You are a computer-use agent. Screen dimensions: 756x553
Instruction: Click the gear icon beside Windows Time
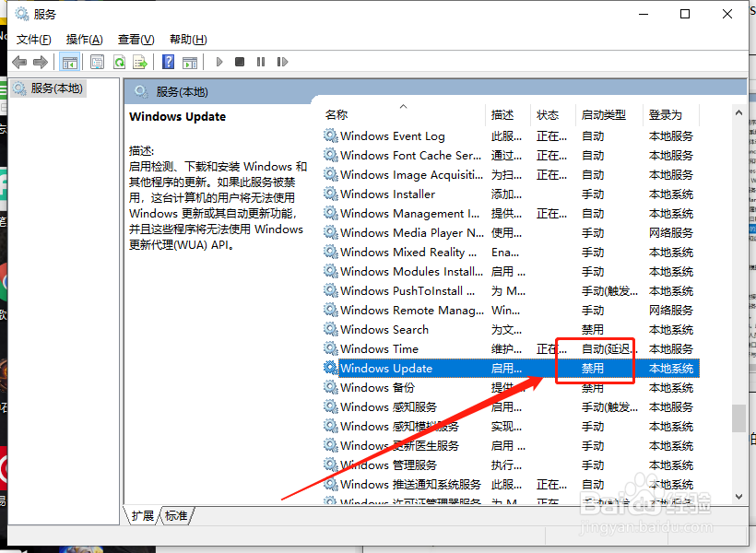point(331,348)
